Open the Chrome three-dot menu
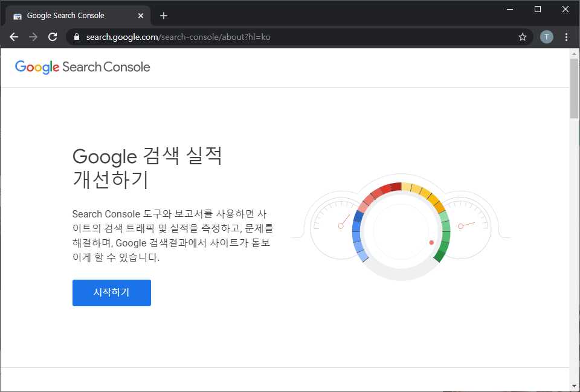This screenshot has width=580, height=392. point(566,37)
